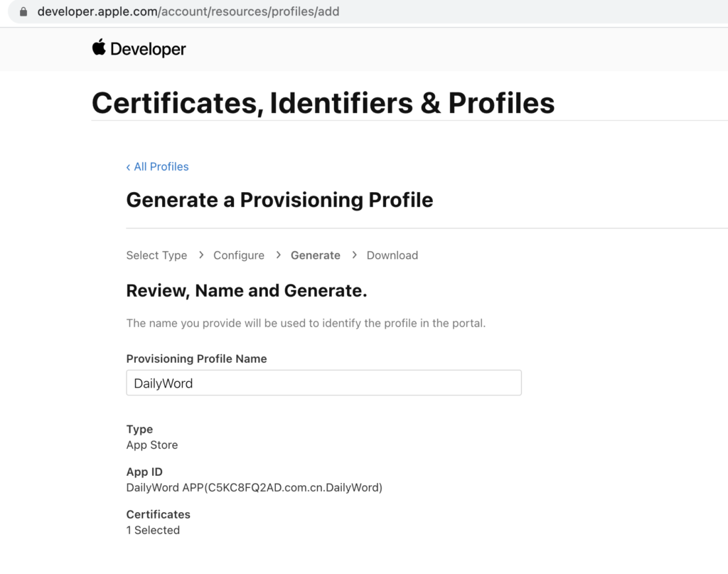Viewport: 728px width, 574px height.
Task: Click the Certificates label
Action: tap(159, 514)
